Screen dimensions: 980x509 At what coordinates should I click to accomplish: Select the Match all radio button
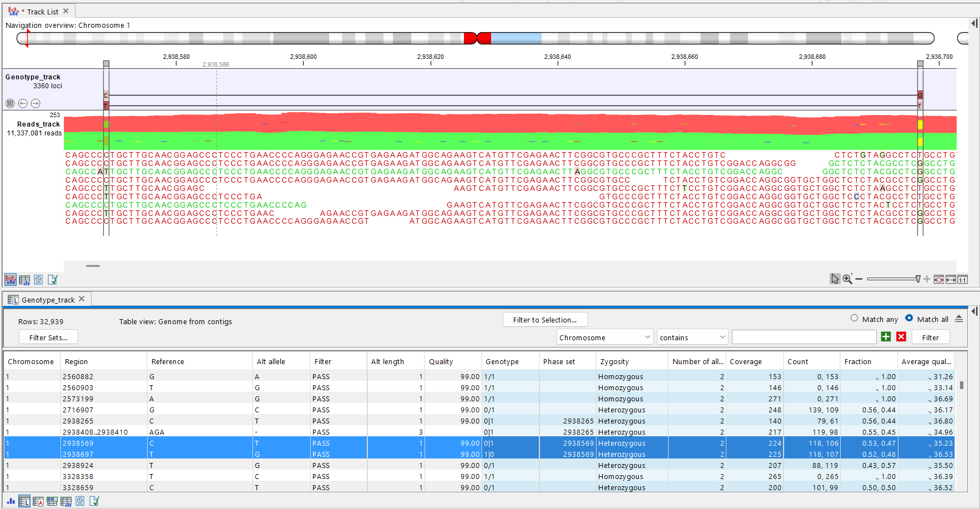click(909, 319)
